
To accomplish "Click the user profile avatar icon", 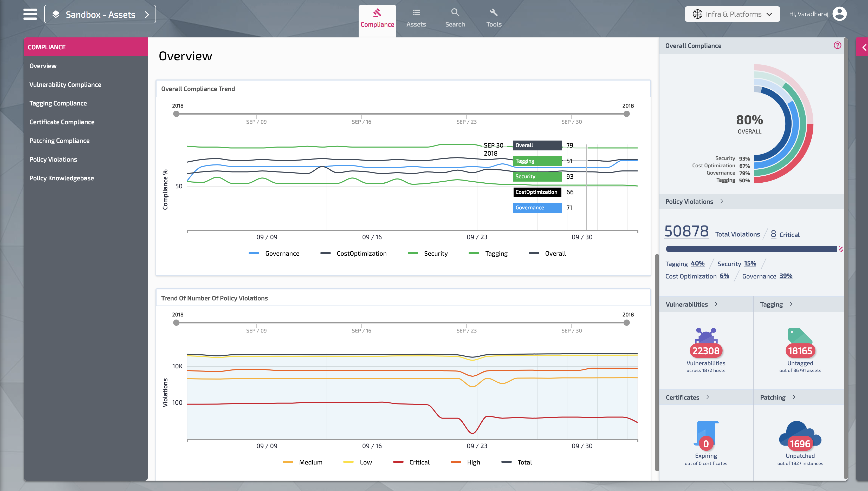I will [x=839, y=14].
